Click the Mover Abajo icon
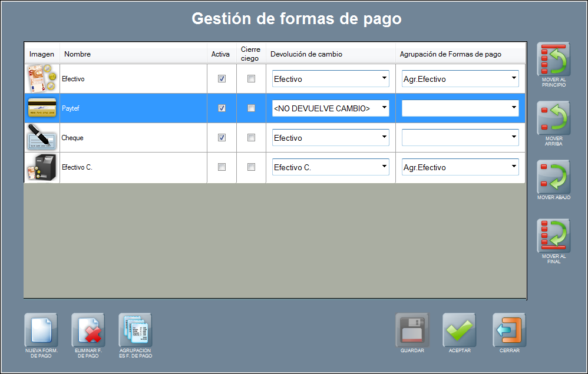Viewport: 588px width, 374px height. pos(553,177)
